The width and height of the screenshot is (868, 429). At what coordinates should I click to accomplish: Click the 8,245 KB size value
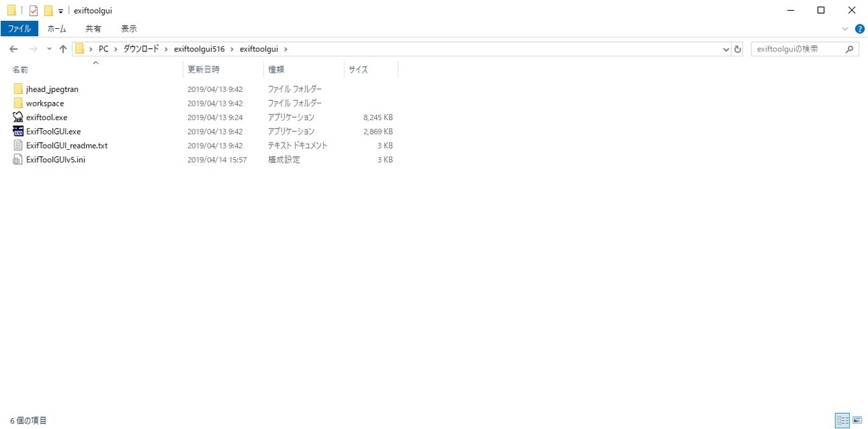(x=378, y=117)
